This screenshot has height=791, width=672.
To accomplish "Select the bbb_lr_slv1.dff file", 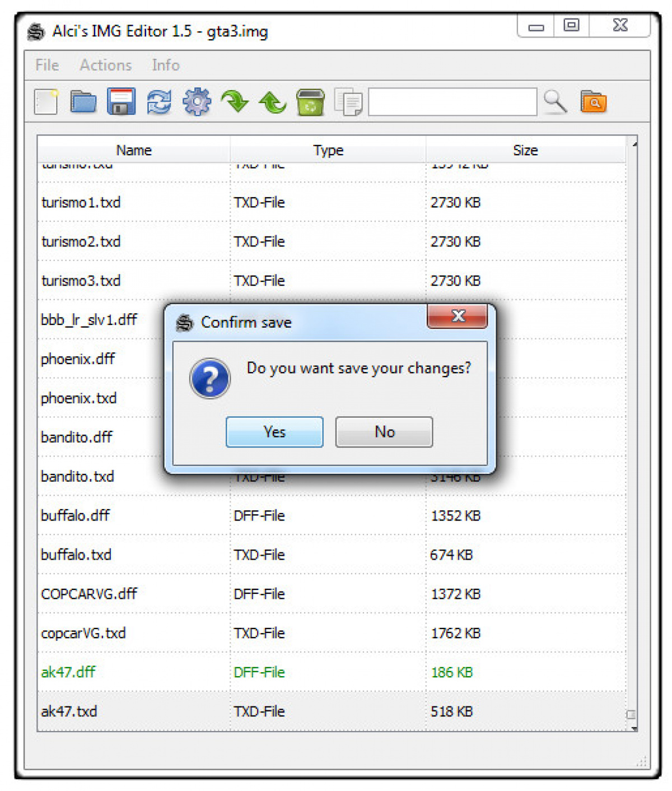I will click(89, 320).
